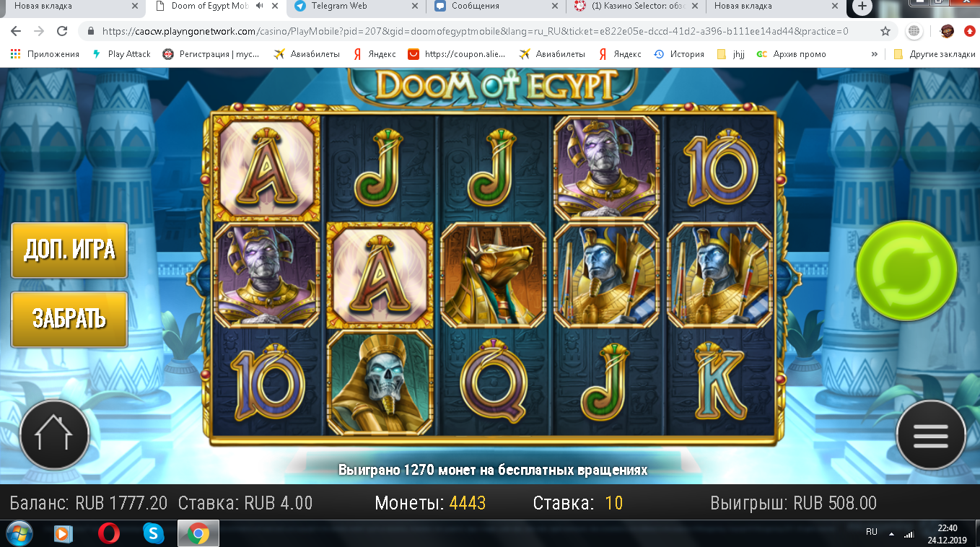
Task: Launch Opera from the taskbar
Action: (x=109, y=533)
